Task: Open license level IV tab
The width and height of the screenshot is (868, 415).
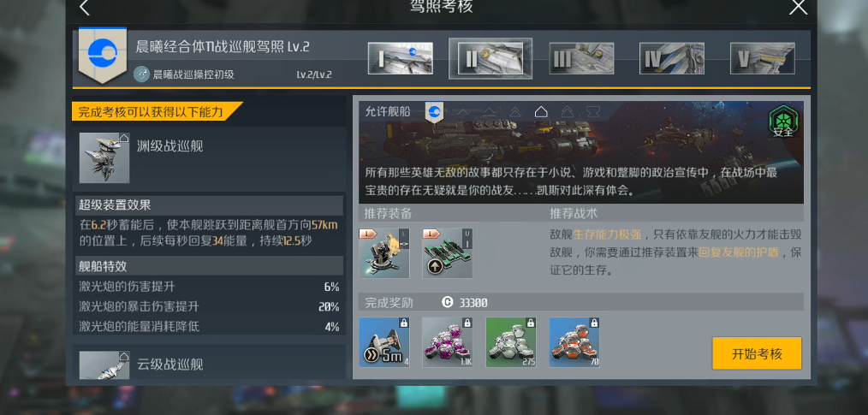Action: point(671,59)
